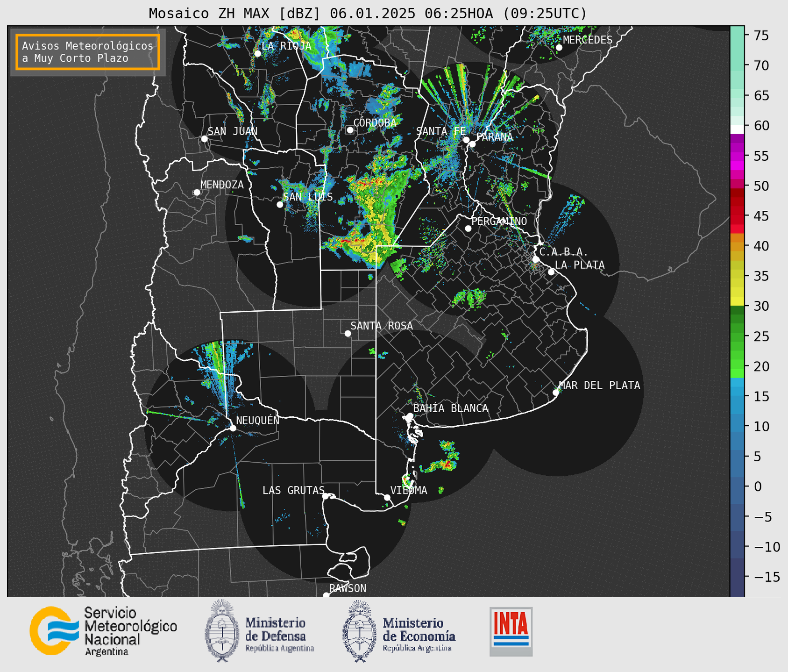Image resolution: width=788 pixels, height=672 pixels.
Task: Click the MERCEDES city marker dot
Action: (x=559, y=48)
